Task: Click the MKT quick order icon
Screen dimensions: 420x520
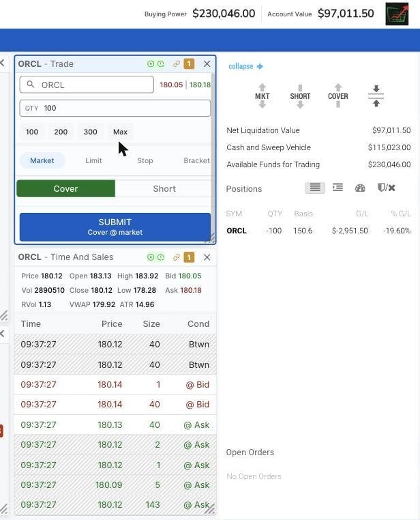Action: 262,96
